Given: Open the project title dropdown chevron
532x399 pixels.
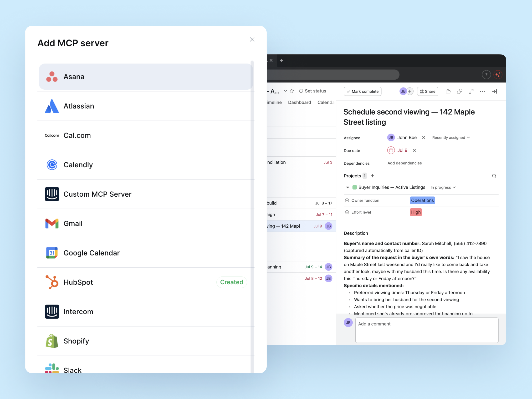Looking at the screenshot, I should [x=285, y=91].
